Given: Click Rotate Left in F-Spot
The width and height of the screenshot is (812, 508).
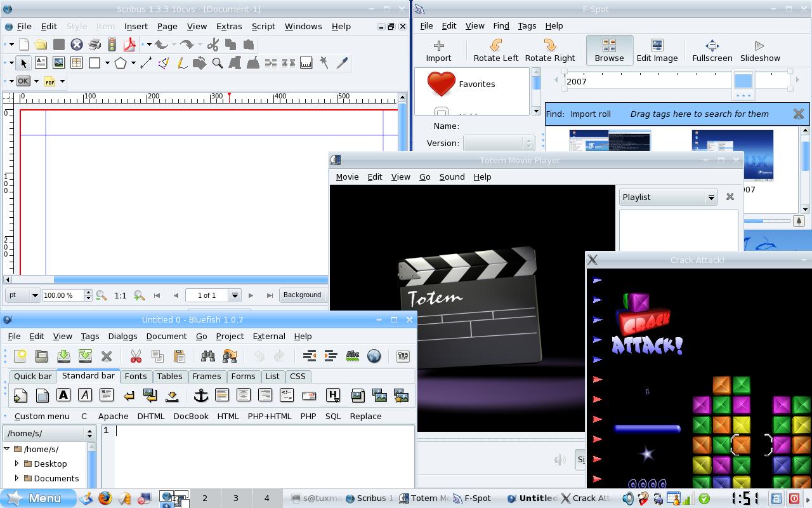Looking at the screenshot, I should (x=496, y=50).
